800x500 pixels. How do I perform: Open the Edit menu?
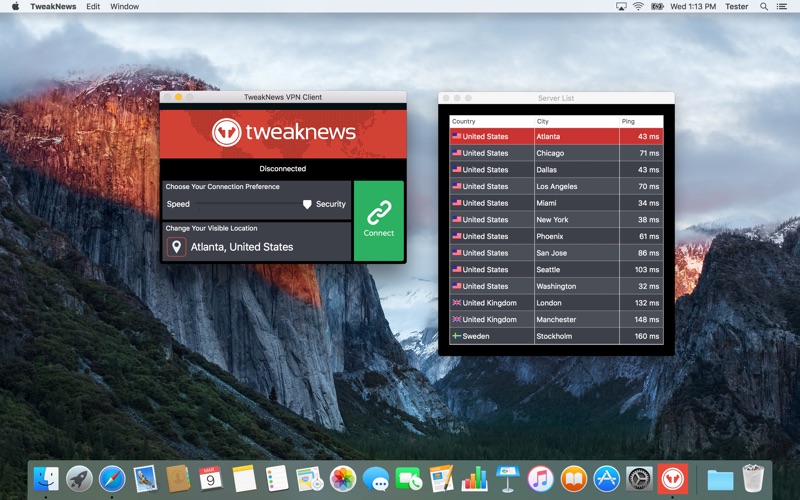coord(93,7)
